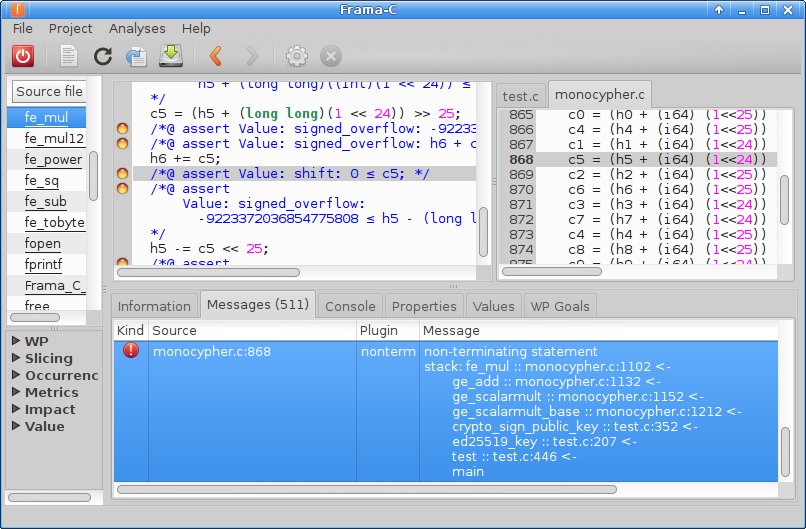Image resolution: width=806 pixels, height=529 pixels.
Task: Expand the Slicing panel
Action: tap(16, 358)
